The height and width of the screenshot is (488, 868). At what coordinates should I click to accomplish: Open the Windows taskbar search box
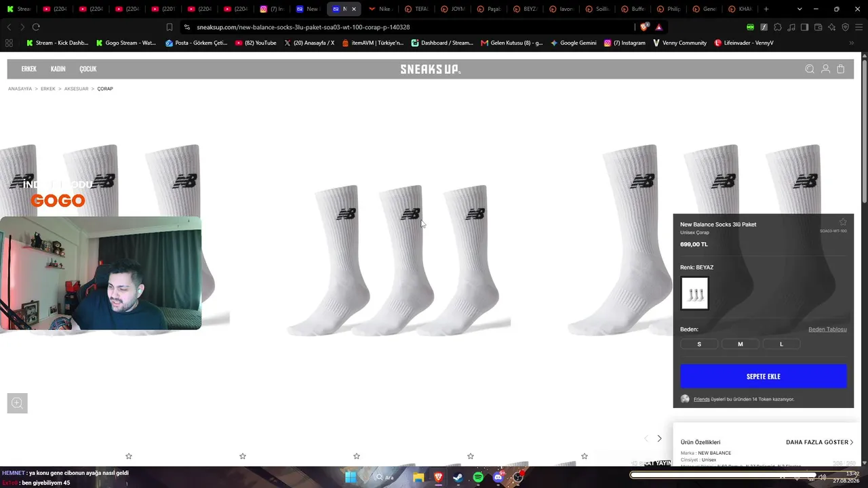[385, 477]
